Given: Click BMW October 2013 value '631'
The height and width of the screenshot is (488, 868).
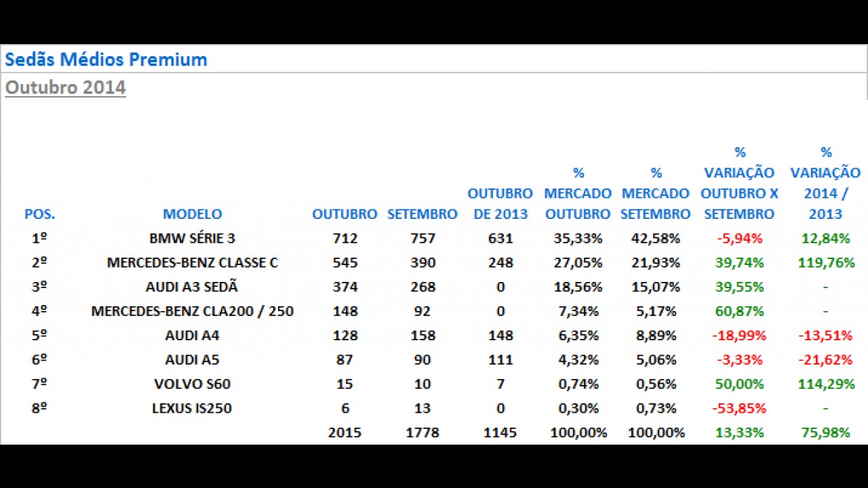Looking at the screenshot, I should (x=500, y=239).
